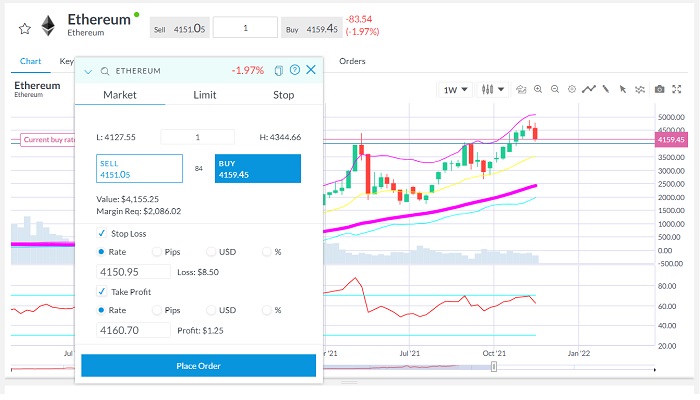The height and width of the screenshot is (400, 700).
Task: Select Stop Loss Pips radio
Action: click(156, 252)
